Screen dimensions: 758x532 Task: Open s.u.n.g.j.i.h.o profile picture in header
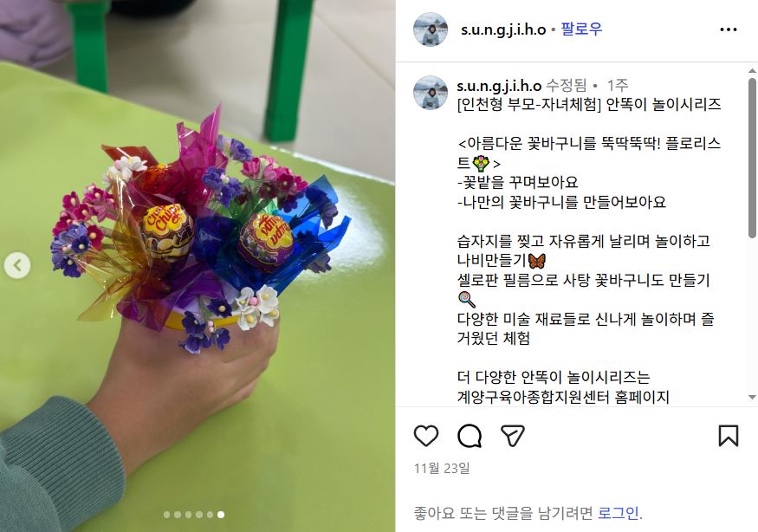pos(431,29)
